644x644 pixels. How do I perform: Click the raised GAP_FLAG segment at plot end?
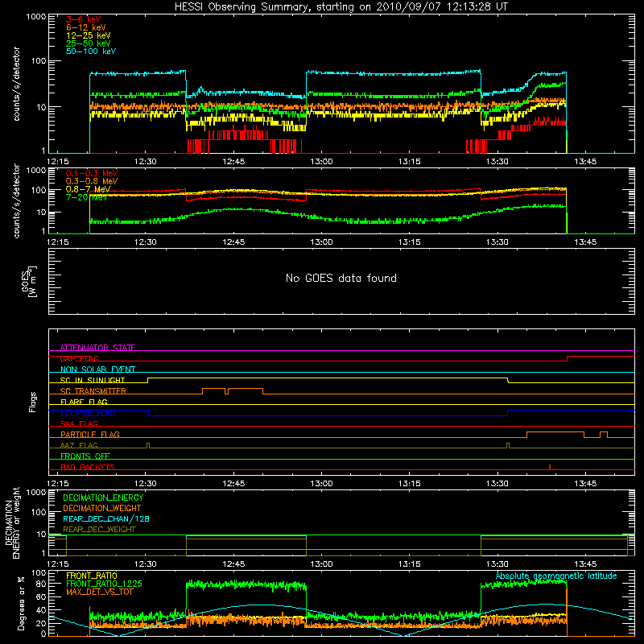pyautogui.click(x=601, y=357)
